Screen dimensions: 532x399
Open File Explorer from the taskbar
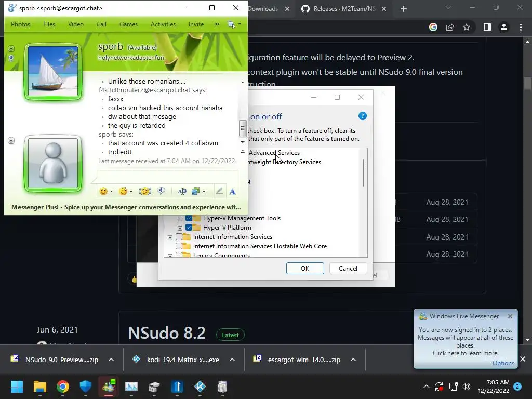[39, 387]
